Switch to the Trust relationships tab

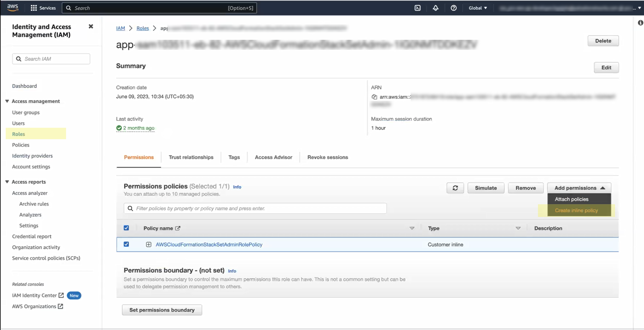point(191,157)
